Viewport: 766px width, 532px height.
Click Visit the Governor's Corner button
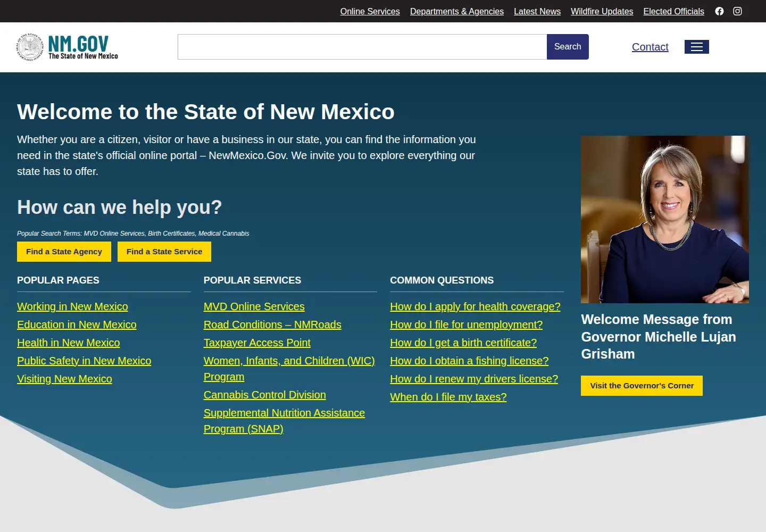click(642, 386)
